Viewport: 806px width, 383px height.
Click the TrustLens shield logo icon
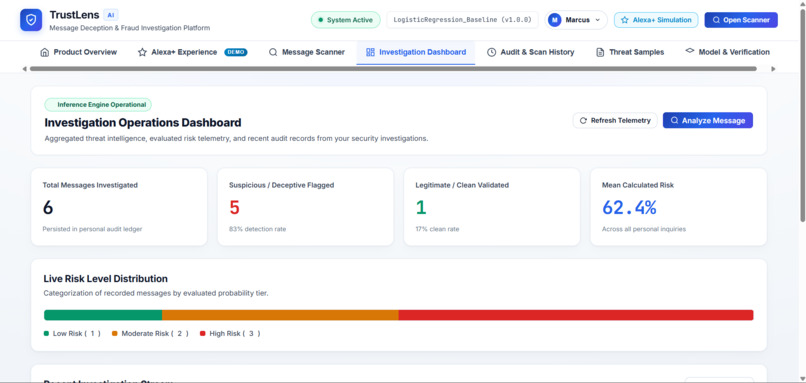point(31,20)
